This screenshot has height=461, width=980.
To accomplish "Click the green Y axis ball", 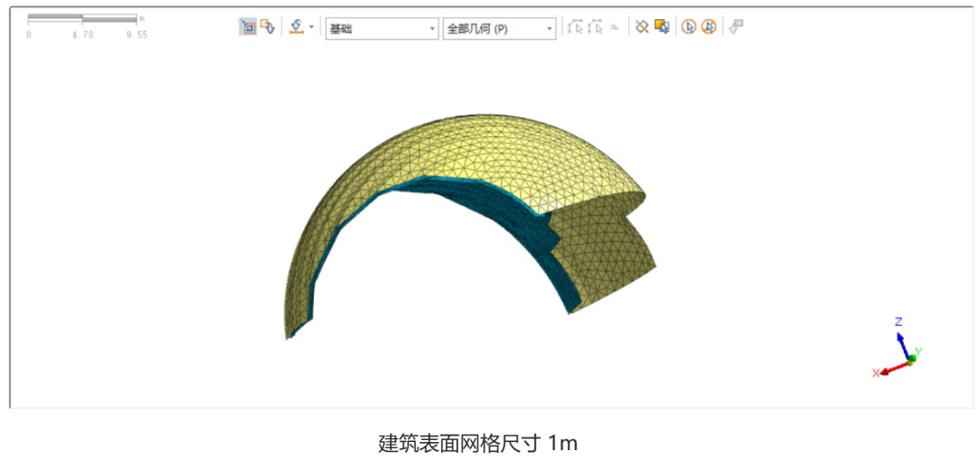I will tap(913, 358).
